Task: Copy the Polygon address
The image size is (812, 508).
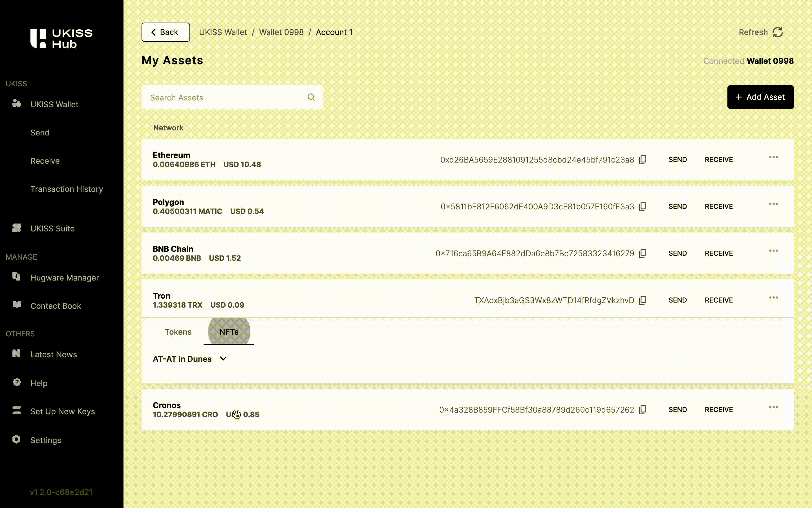Action: (643, 206)
